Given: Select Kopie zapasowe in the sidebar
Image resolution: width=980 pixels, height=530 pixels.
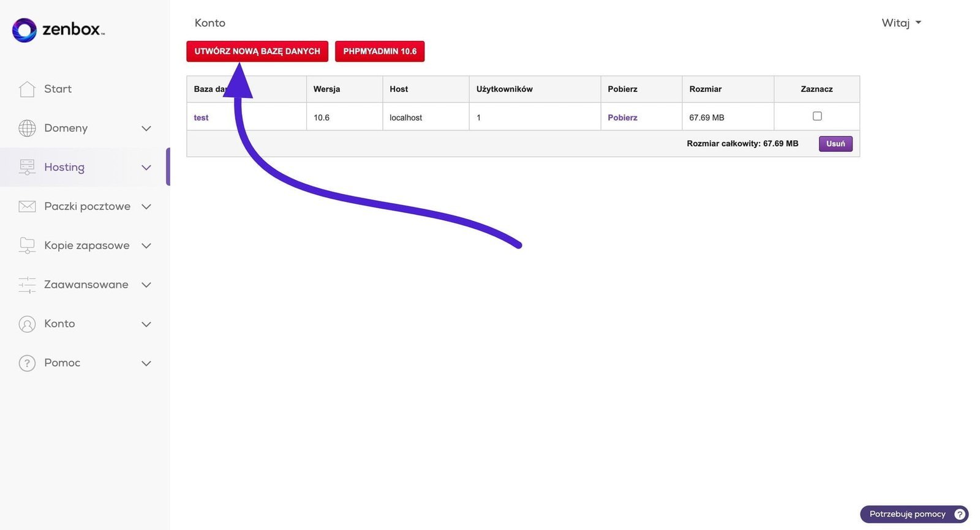Looking at the screenshot, I should 86,245.
